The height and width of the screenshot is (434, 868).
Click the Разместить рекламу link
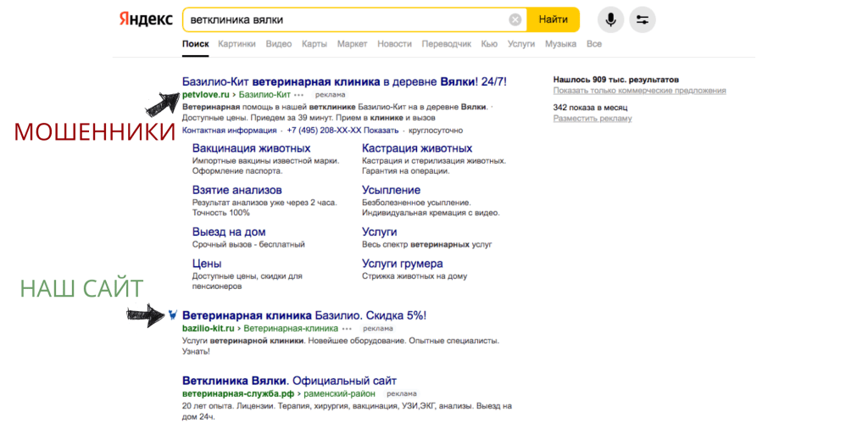[593, 119]
